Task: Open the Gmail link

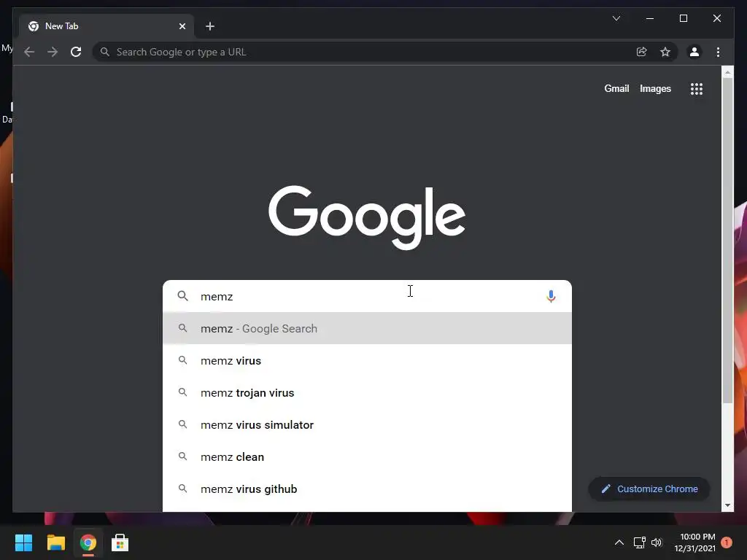Action: [616, 88]
